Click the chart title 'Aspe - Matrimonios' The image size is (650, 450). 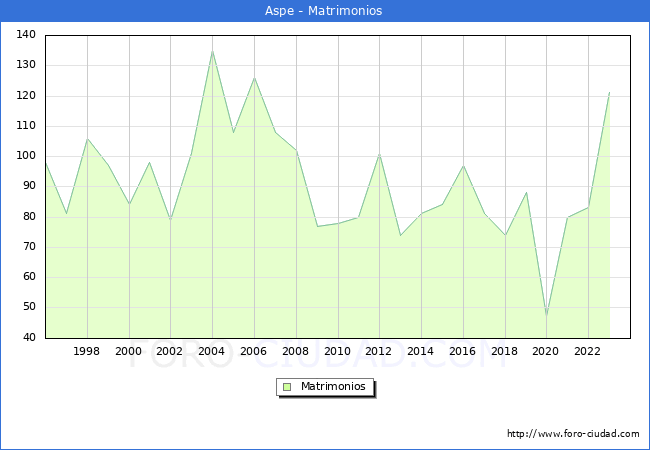click(x=323, y=11)
